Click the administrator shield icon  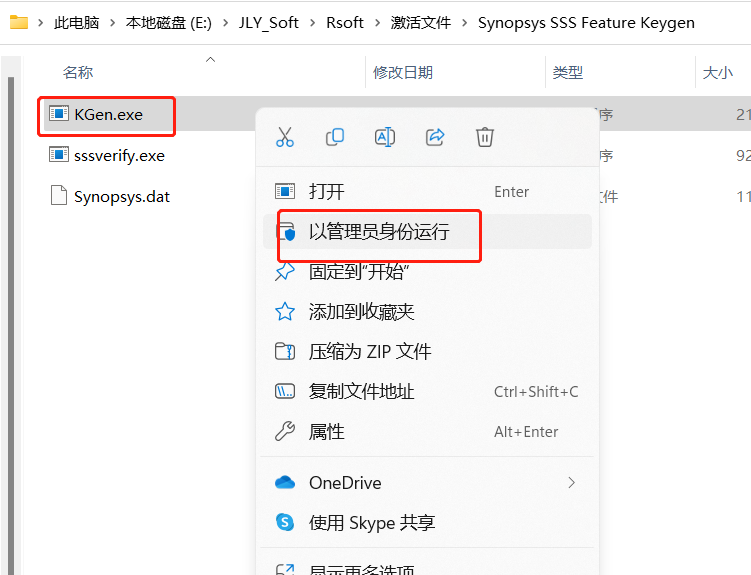click(285, 231)
